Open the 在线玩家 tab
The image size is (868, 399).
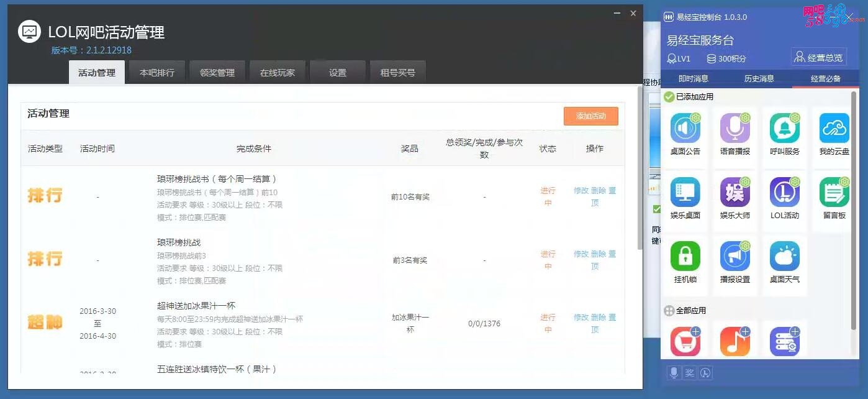click(278, 73)
